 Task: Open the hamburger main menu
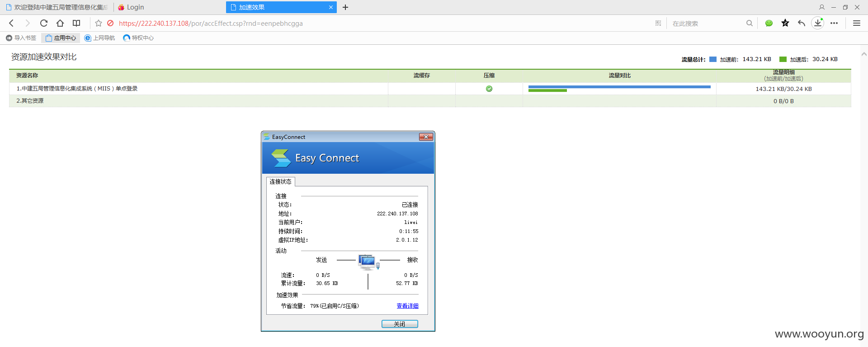click(x=857, y=23)
